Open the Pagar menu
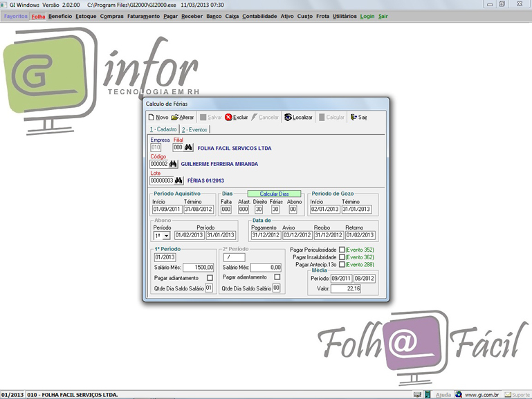Screen dimensions: 532x399 (x=170, y=17)
